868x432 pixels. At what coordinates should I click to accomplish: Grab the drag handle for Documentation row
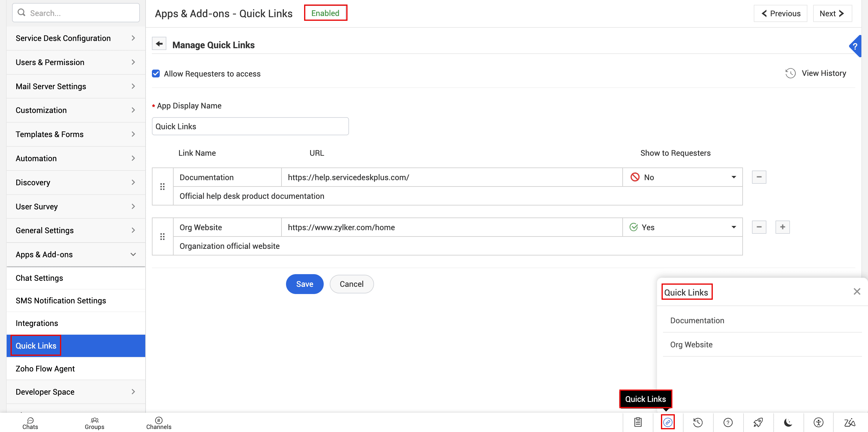[162, 186]
